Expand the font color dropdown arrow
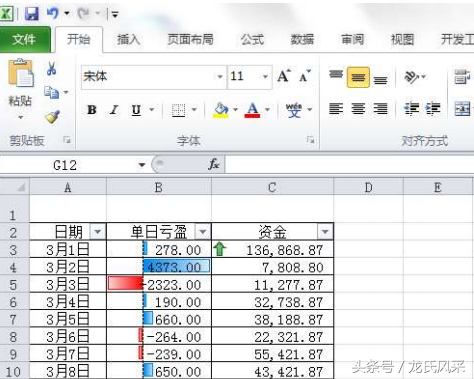The height and width of the screenshot is (379, 474). [x=267, y=109]
